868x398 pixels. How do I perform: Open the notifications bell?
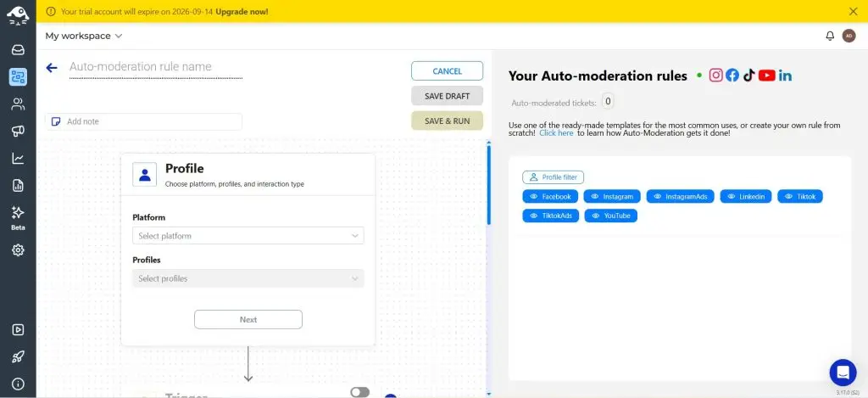pyautogui.click(x=830, y=36)
